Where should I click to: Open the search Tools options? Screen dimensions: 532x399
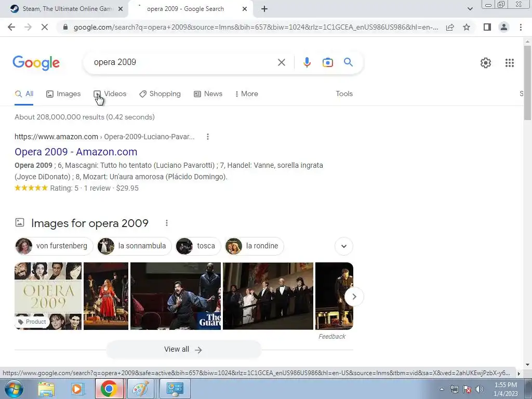pos(344,94)
